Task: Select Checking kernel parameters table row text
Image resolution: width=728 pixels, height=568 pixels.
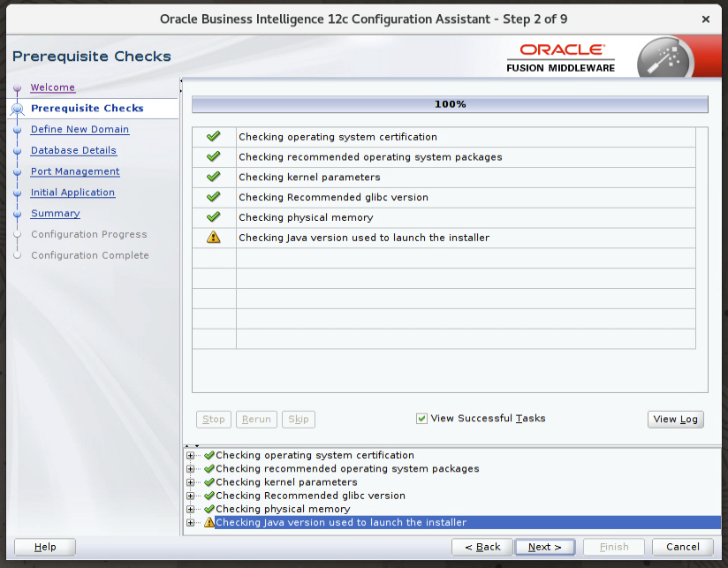Action: point(310,177)
